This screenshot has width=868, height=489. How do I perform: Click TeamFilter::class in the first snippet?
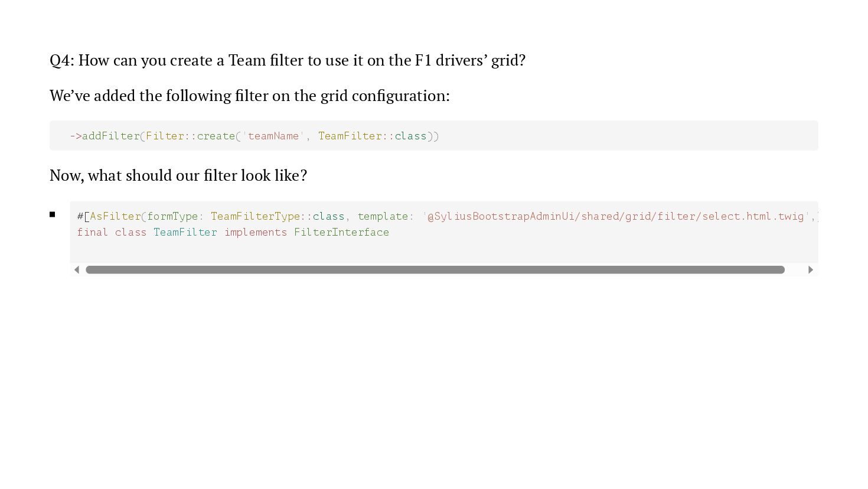[372, 136]
